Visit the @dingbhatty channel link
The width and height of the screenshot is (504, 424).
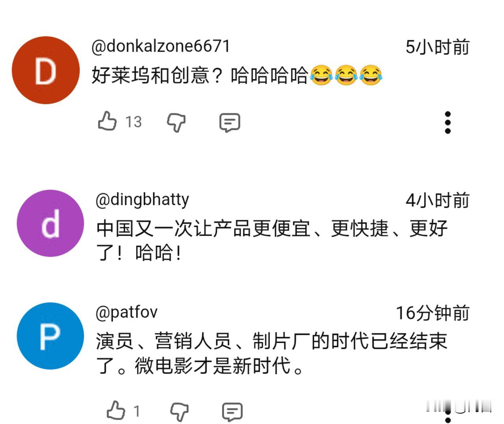[x=142, y=200]
